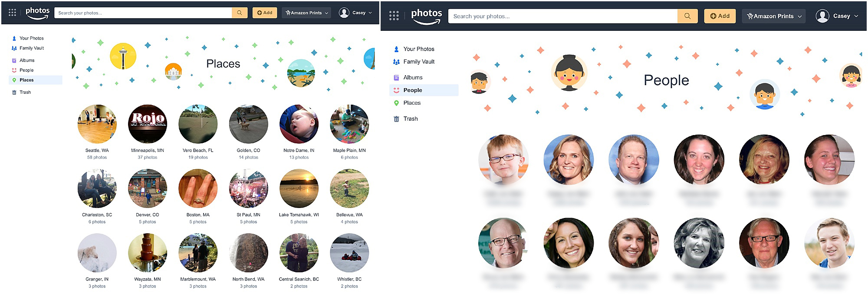Open Casey account dropdown in right window
Viewport: 868px width, 294px height.
(837, 16)
